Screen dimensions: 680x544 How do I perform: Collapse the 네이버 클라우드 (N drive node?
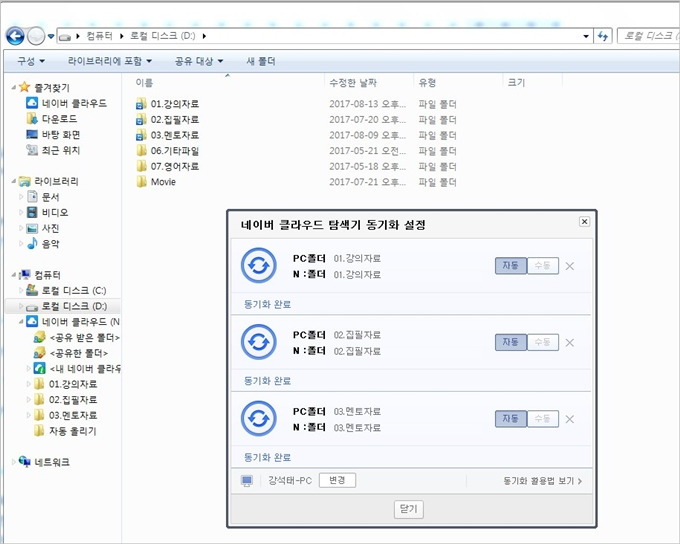click(21, 322)
